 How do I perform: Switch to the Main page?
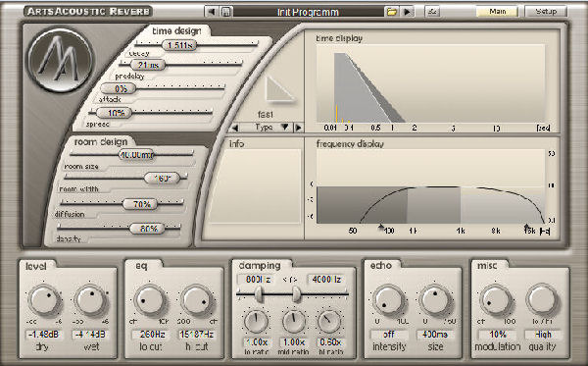[497, 12]
